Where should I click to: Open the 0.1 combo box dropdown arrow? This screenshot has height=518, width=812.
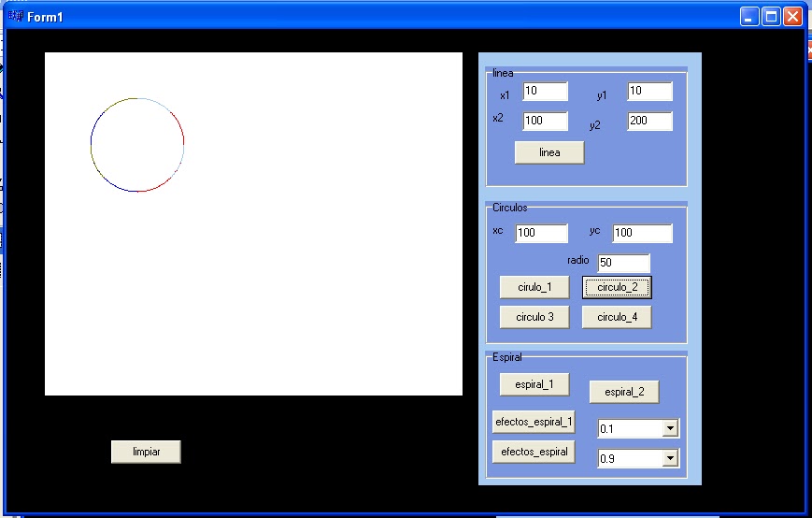tap(670, 428)
